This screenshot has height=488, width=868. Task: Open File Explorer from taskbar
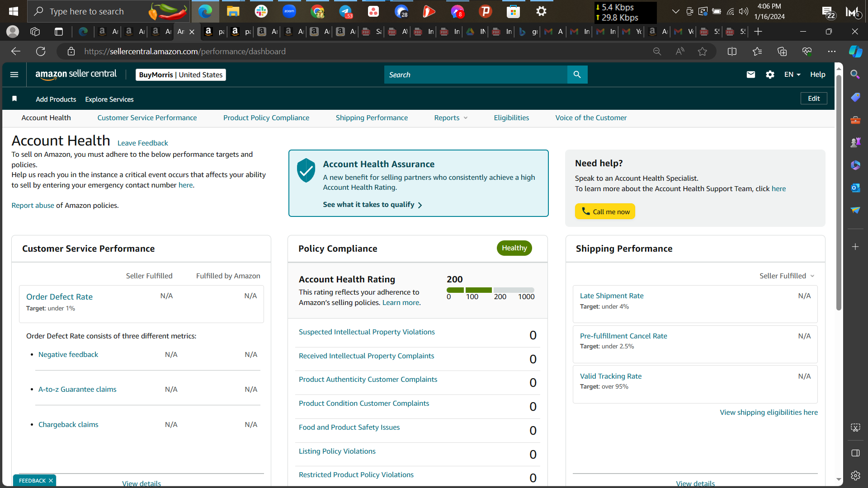(233, 11)
